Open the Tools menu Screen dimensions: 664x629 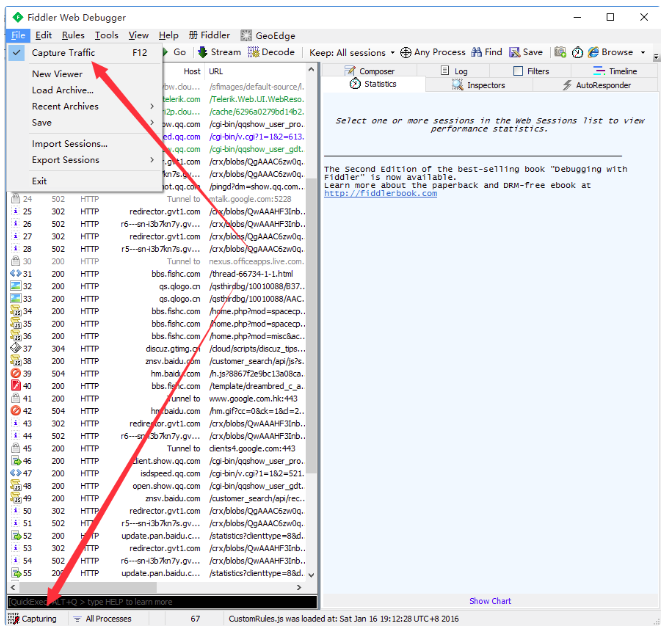tap(106, 35)
